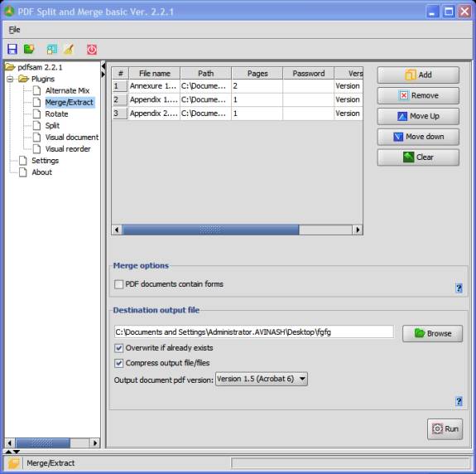
Task: Click the Settings page icon in the tree
Action: pyautogui.click(x=23, y=161)
